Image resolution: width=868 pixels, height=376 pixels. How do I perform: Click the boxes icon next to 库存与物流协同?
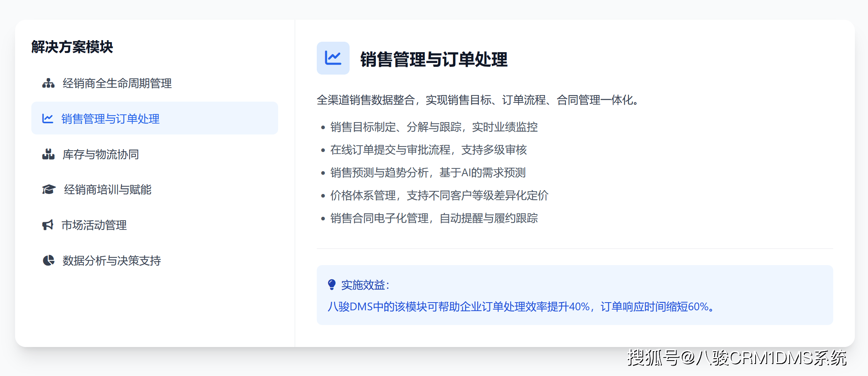48,154
